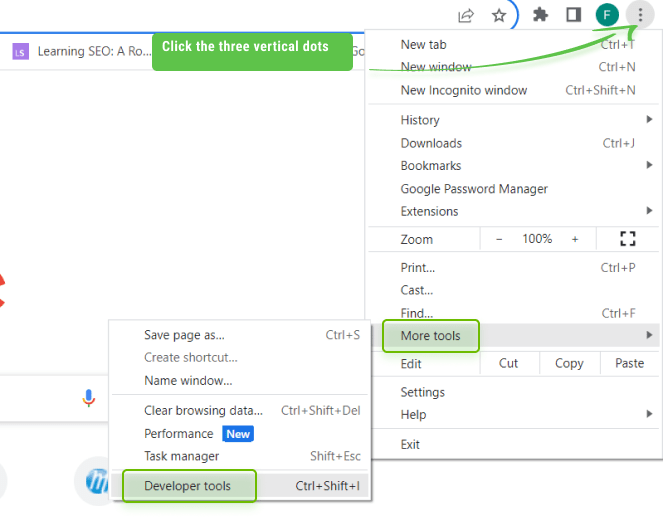Click the Paste button in Edit row
The image size is (663, 520).
[x=630, y=364]
